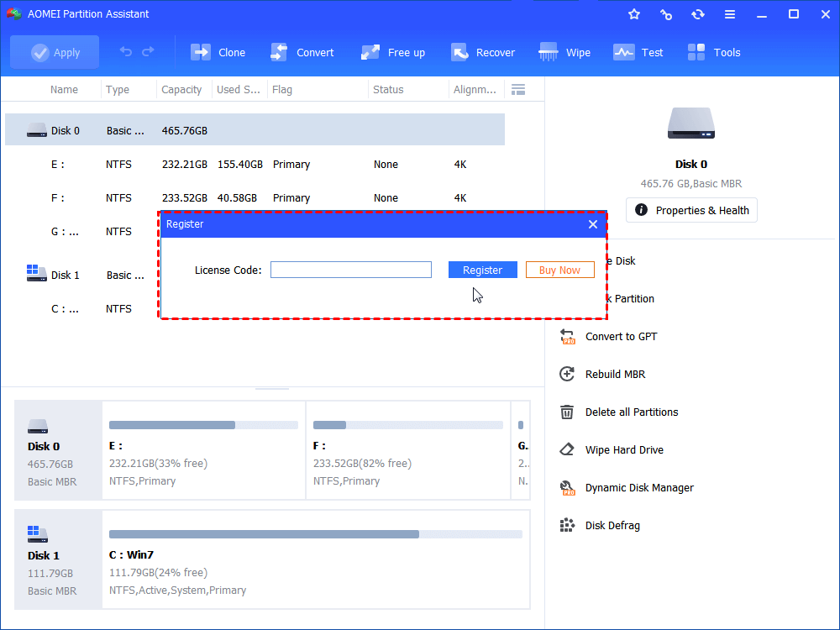The width and height of the screenshot is (840, 630).
Task: Open the Convert tool menu
Action: pos(302,52)
